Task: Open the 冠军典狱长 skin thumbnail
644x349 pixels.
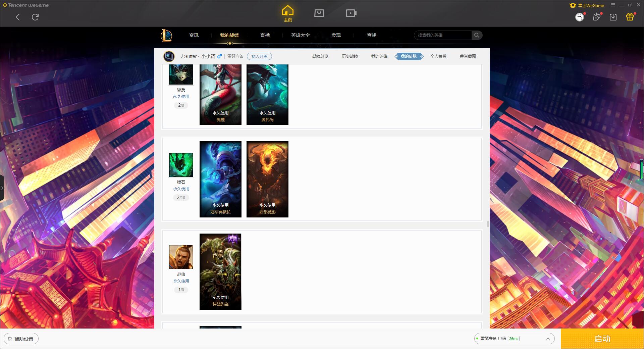Action: click(x=220, y=179)
